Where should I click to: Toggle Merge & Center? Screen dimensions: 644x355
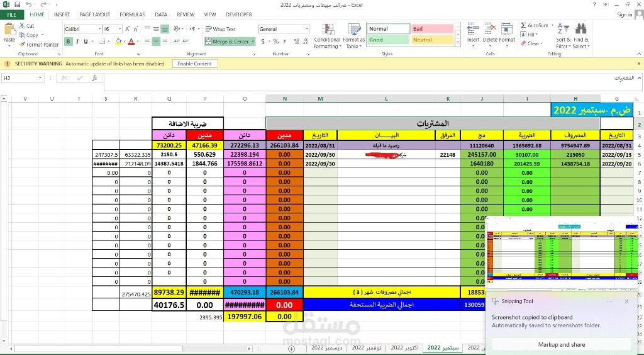click(x=227, y=42)
